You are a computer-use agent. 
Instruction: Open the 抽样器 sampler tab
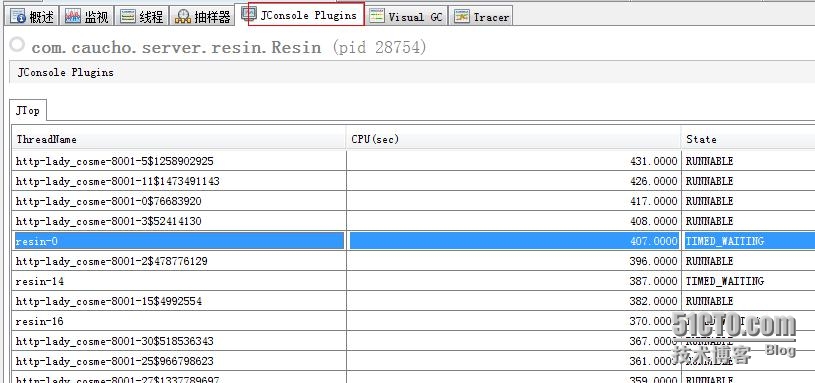[x=202, y=17]
